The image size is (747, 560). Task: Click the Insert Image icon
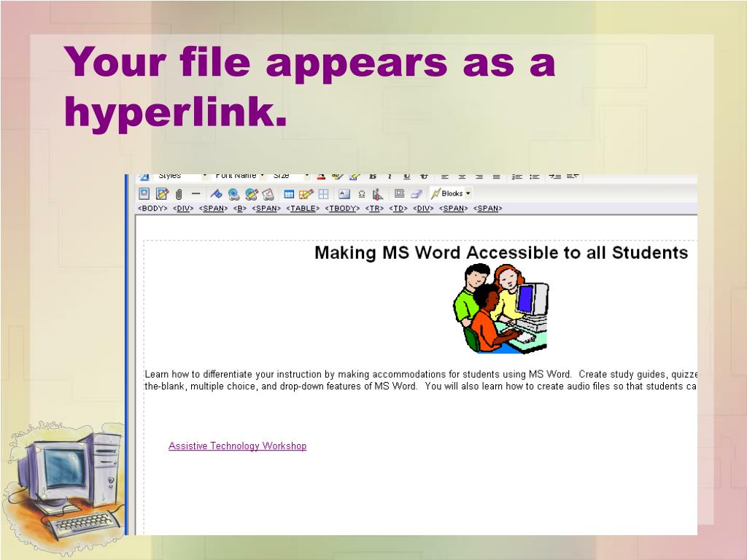(x=144, y=193)
